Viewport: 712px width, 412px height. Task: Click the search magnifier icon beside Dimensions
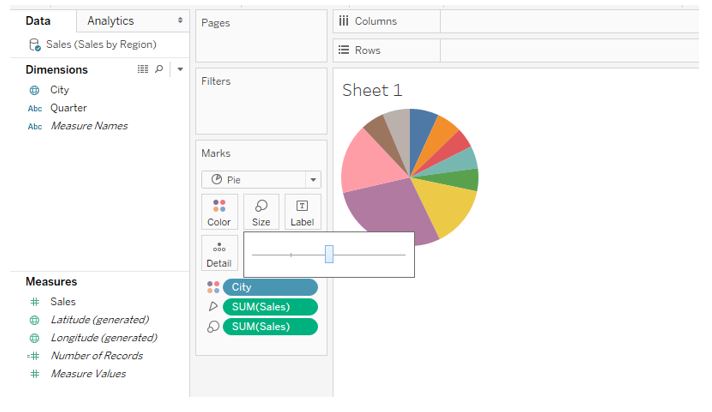point(159,70)
